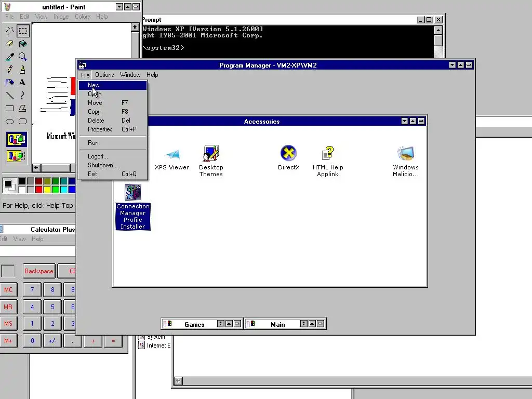Activate the Magnifier tool in Paint
The image size is (532, 399).
pyautogui.click(x=23, y=57)
